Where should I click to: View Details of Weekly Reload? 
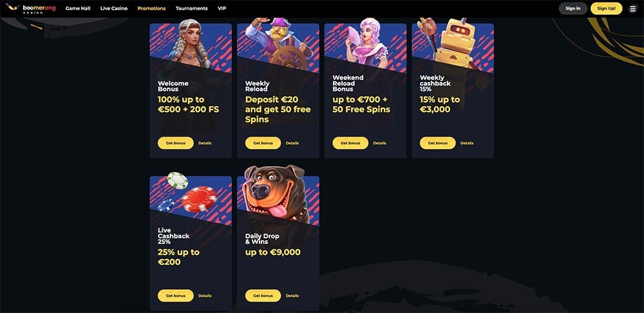292,143
